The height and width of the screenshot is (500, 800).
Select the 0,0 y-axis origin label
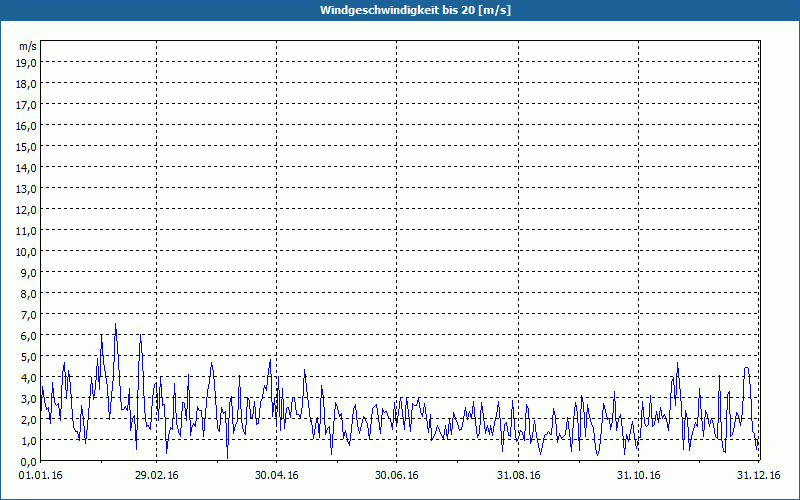pos(27,462)
